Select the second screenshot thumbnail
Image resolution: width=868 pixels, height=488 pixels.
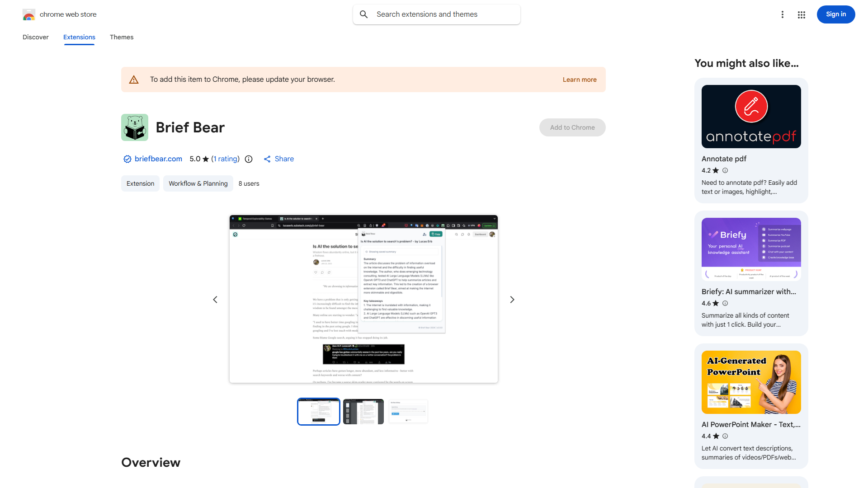(363, 411)
